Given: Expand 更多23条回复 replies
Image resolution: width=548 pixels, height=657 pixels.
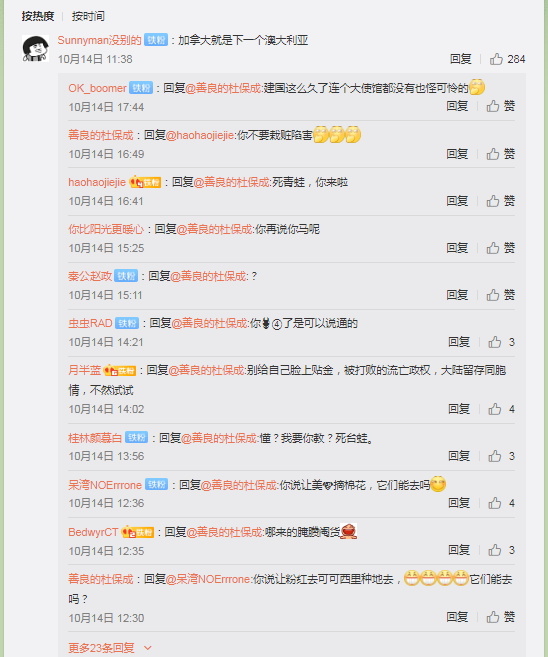Looking at the screenshot, I should click(x=101, y=648).
